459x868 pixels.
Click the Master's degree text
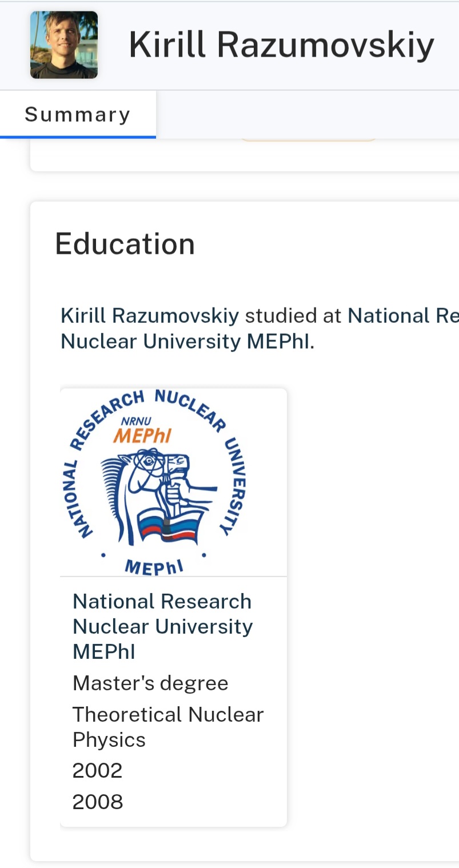pyautogui.click(x=150, y=683)
